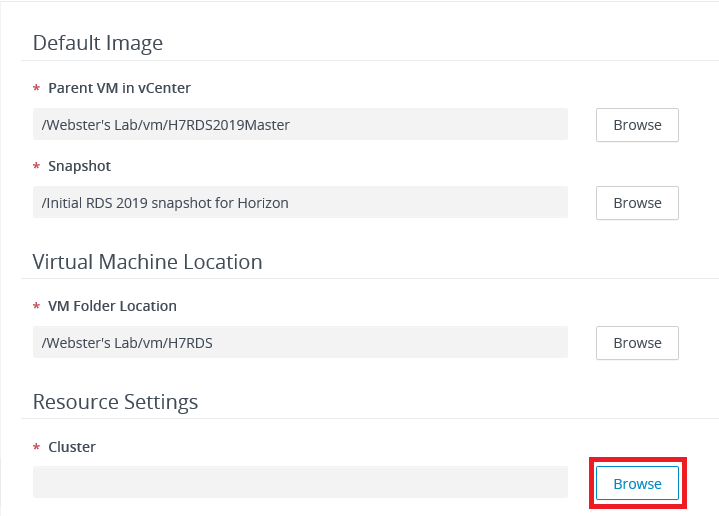Screen dimensions: 719x516
Task: Click the Resource Settings section heading
Action: click(x=115, y=402)
